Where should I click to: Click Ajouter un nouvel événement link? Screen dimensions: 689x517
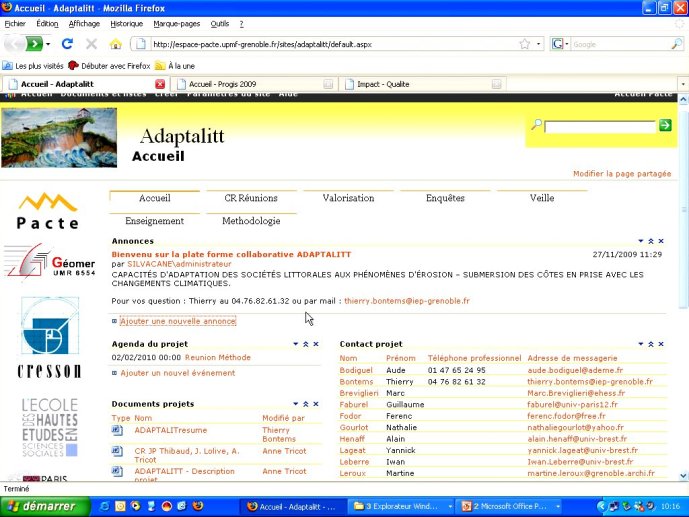pyautogui.click(x=178, y=373)
